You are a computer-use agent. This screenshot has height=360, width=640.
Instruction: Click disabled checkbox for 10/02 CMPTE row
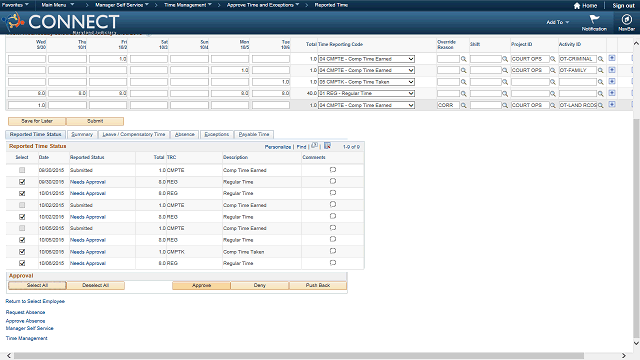(22, 205)
